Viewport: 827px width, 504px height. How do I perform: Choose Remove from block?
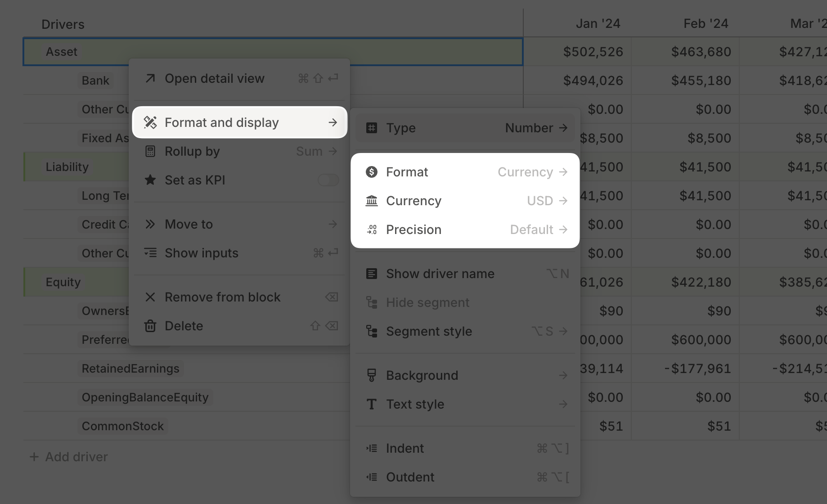coord(222,297)
